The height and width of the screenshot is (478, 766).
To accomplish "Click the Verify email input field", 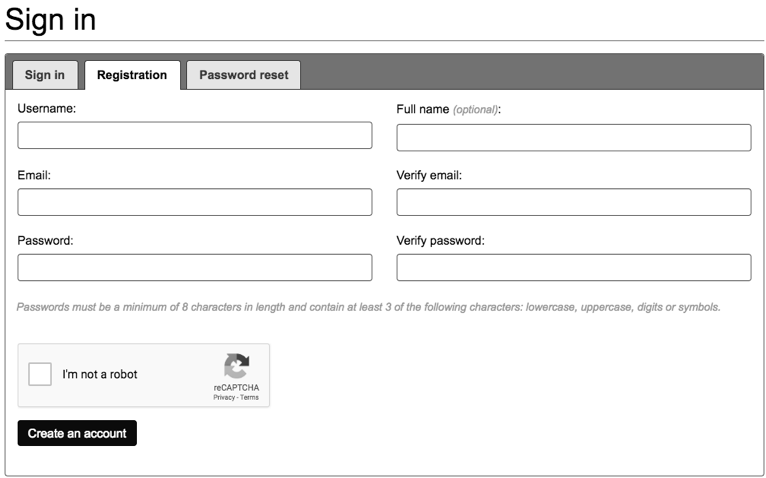I will click(574, 202).
